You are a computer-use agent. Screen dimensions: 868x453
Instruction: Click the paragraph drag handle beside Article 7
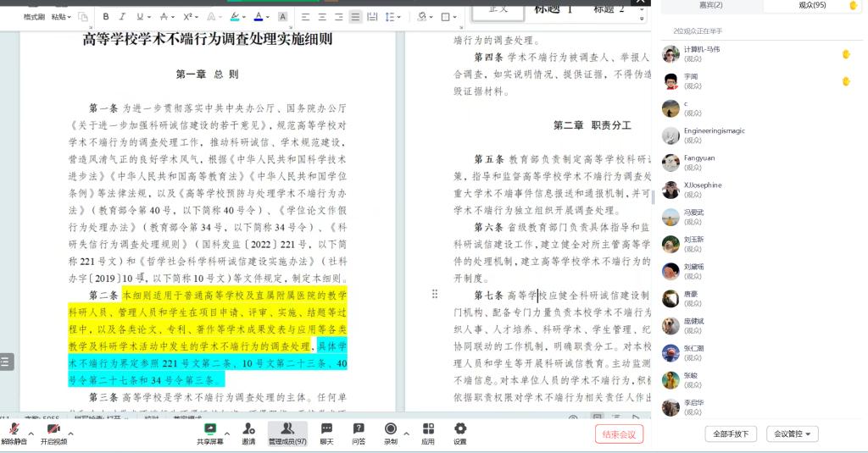435,295
